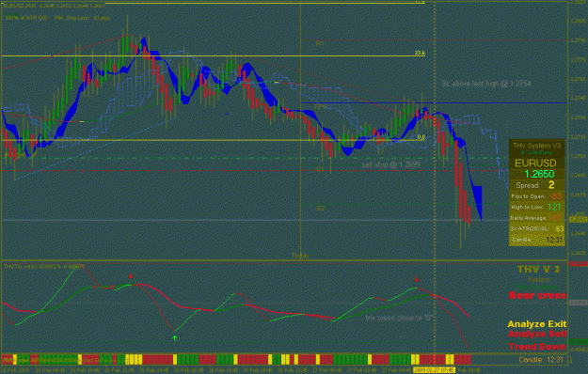This screenshot has height=374, width=588.
Task: Click the FPP pivot label on blue line
Action: (x=320, y=107)
